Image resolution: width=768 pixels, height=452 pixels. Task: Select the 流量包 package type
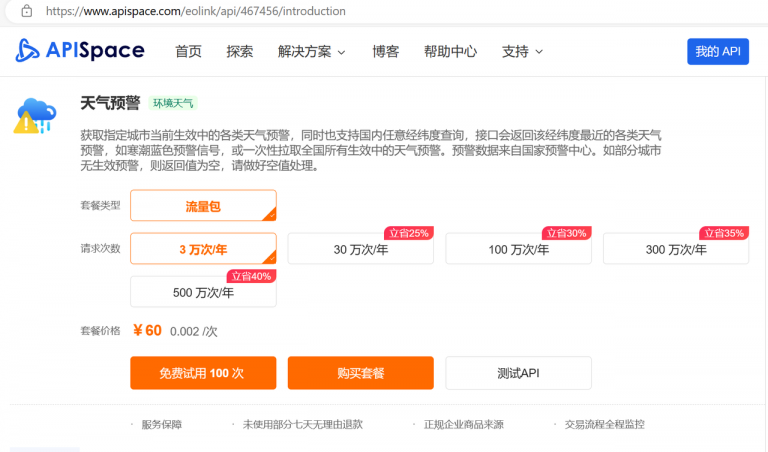[x=203, y=206]
